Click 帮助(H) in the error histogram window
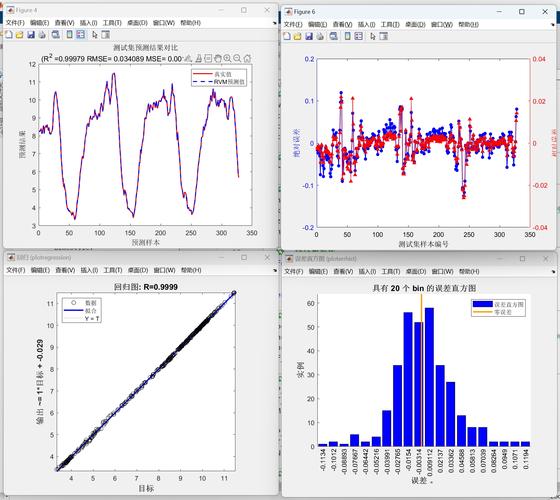 click(469, 271)
